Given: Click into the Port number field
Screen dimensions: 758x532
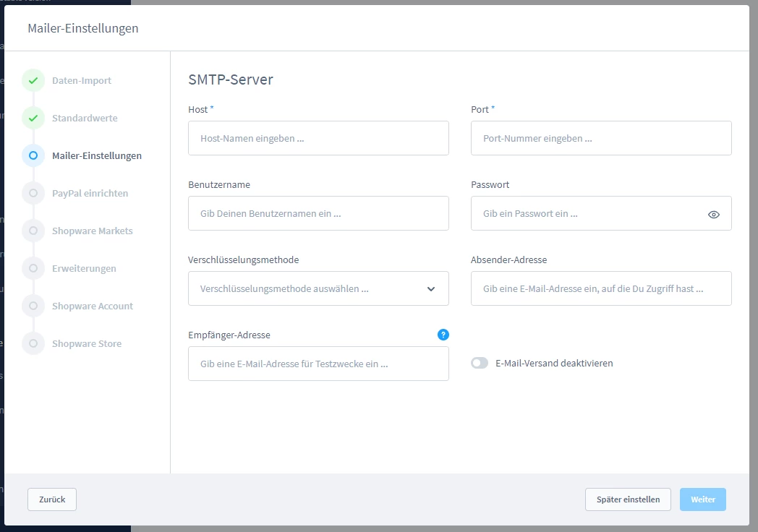Looking at the screenshot, I should pyautogui.click(x=600, y=138).
